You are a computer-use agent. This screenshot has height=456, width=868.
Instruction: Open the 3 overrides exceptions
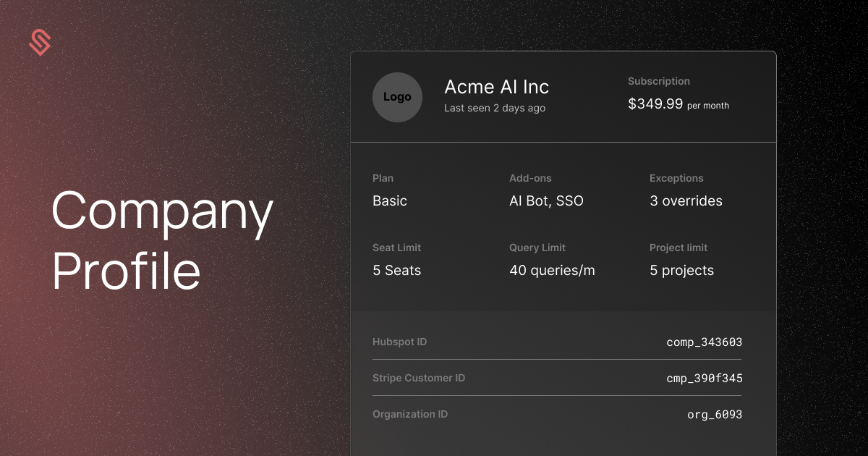tap(686, 200)
